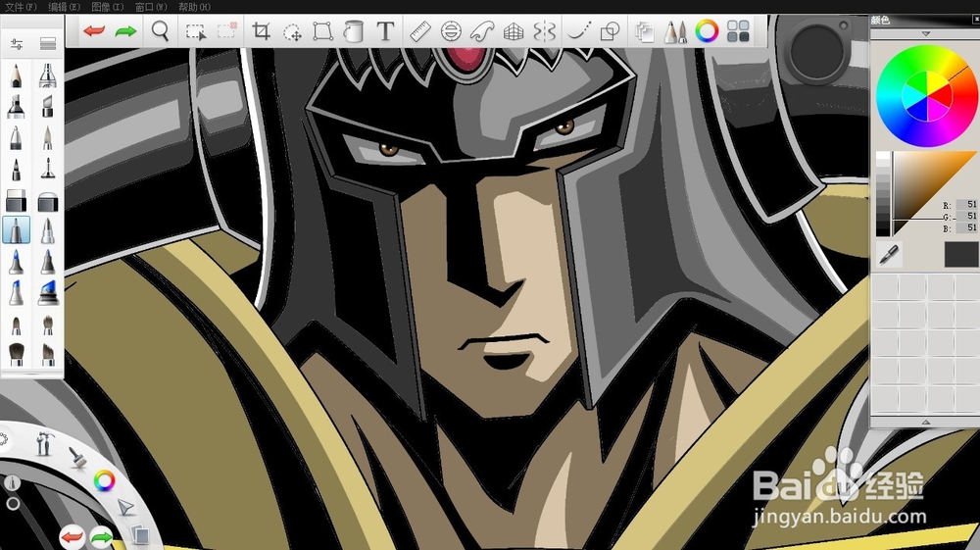Select the Ballpoint pen brush
Image resolution: width=980 pixels, height=550 pixels.
pyautogui.click(x=17, y=137)
